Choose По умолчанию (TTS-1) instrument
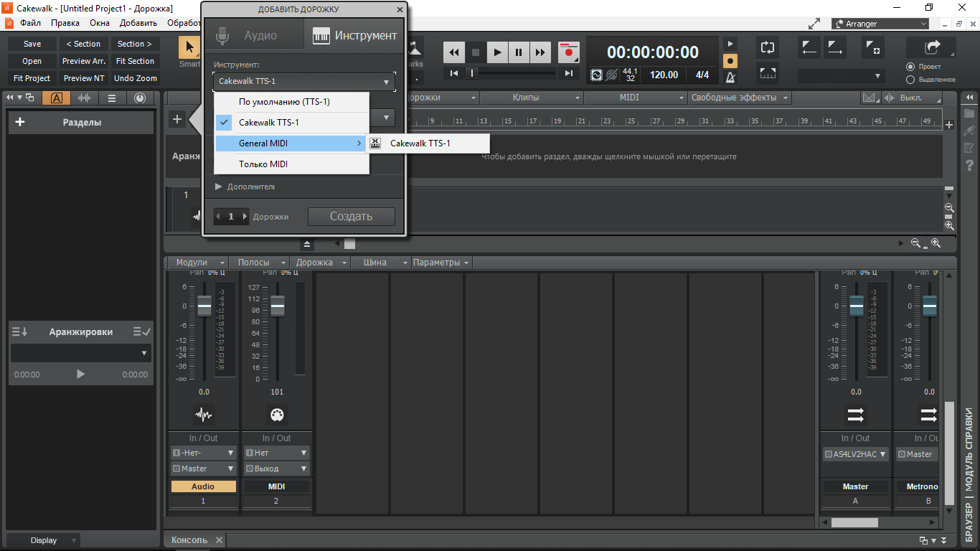 [292, 102]
